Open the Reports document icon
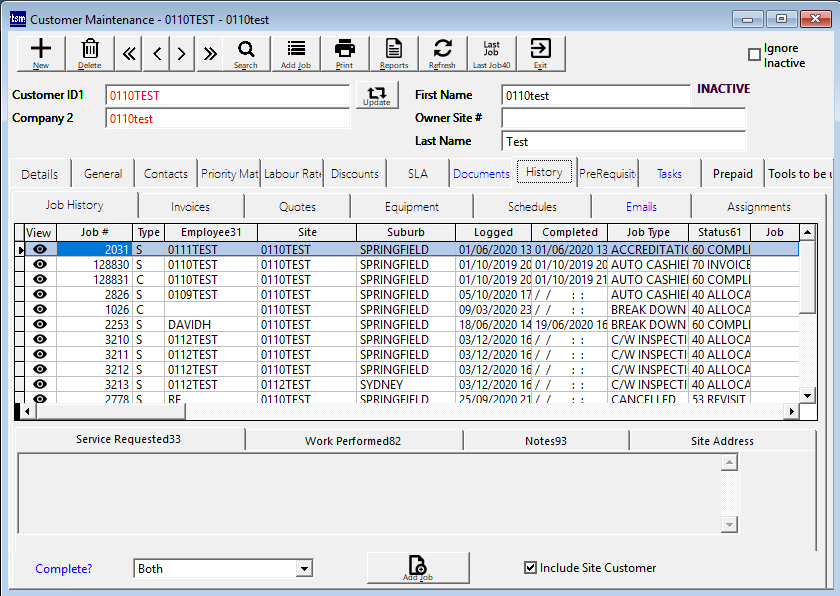The image size is (840, 596). point(394,53)
